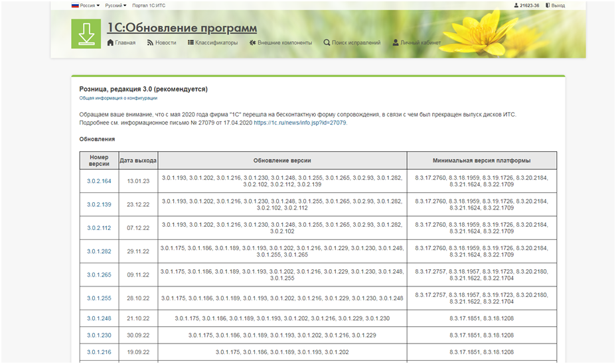Open version 3.0.2.164 link

[99, 181]
